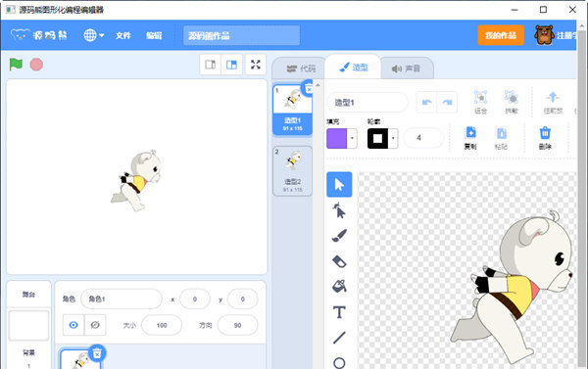Image resolution: width=588 pixels, height=369 pixels.
Task: Click the purple fill color swatch
Action: coord(337,139)
